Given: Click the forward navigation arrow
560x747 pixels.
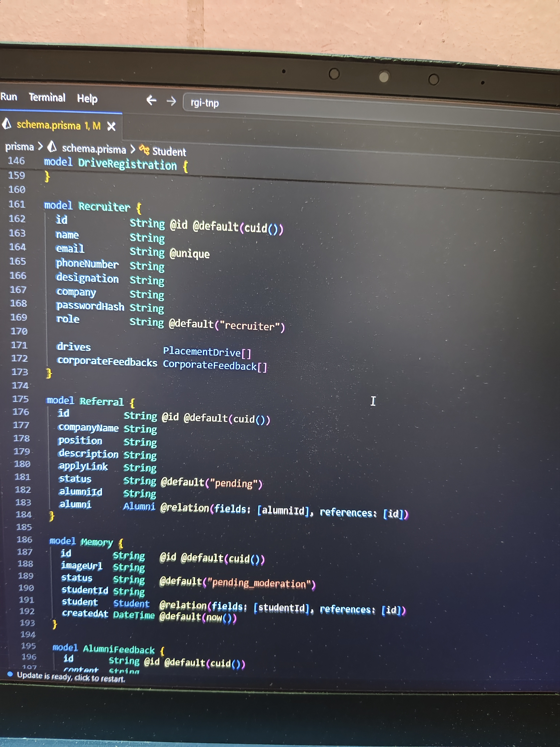Looking at the screenshot, I should (171, 101).
